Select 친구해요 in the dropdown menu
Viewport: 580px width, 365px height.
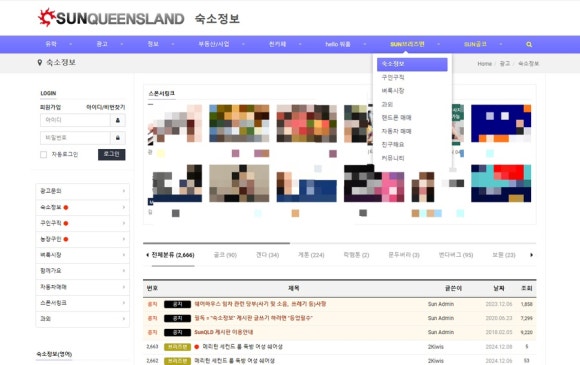tap(393, 144)
